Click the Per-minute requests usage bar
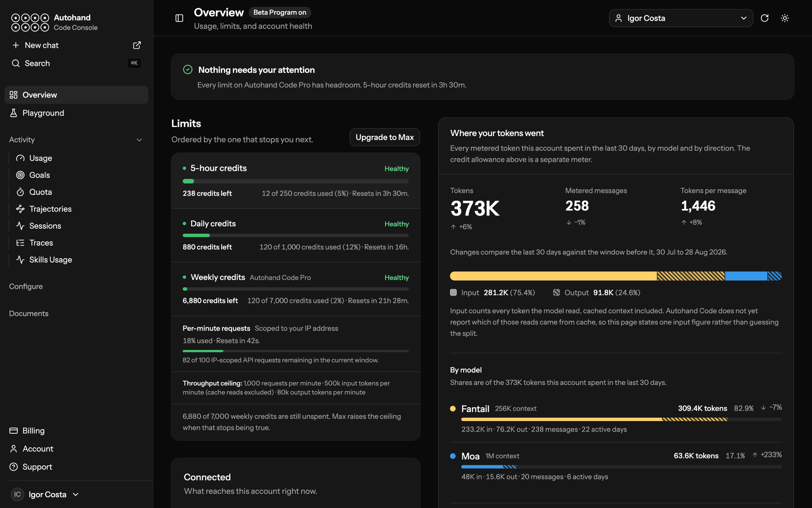Image resolution: width=812 pixels, height=508 pixels. [296, 351]
